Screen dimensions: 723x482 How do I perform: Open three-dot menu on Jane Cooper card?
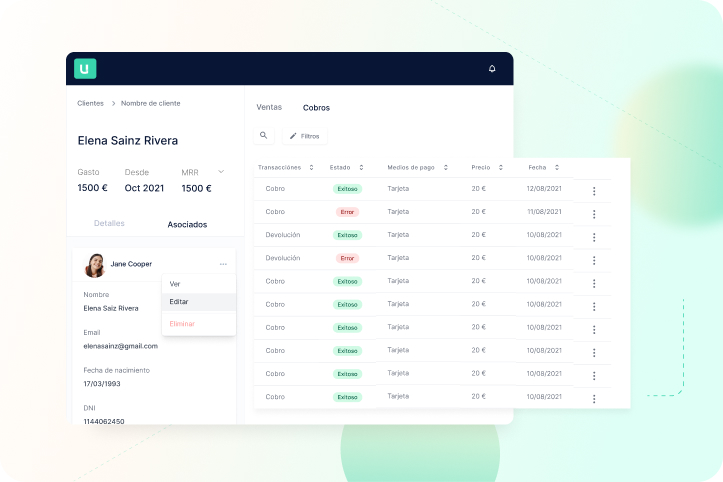[x=223, y=264]
